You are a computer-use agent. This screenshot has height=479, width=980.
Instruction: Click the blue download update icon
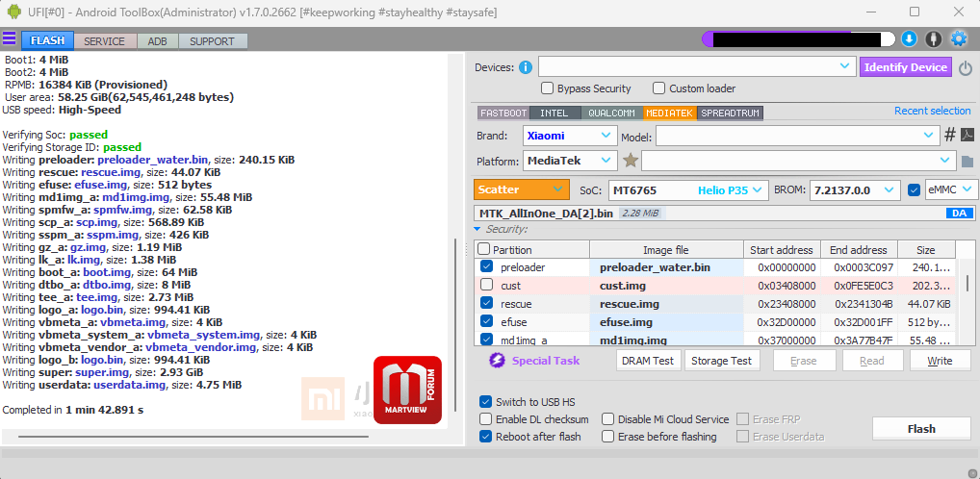click(x=909, y=39)
